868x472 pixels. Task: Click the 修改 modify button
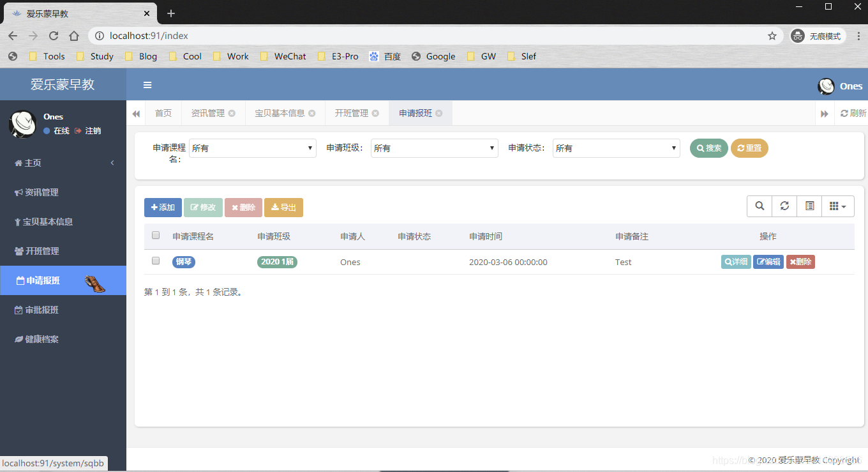click(x=203, y=208)
